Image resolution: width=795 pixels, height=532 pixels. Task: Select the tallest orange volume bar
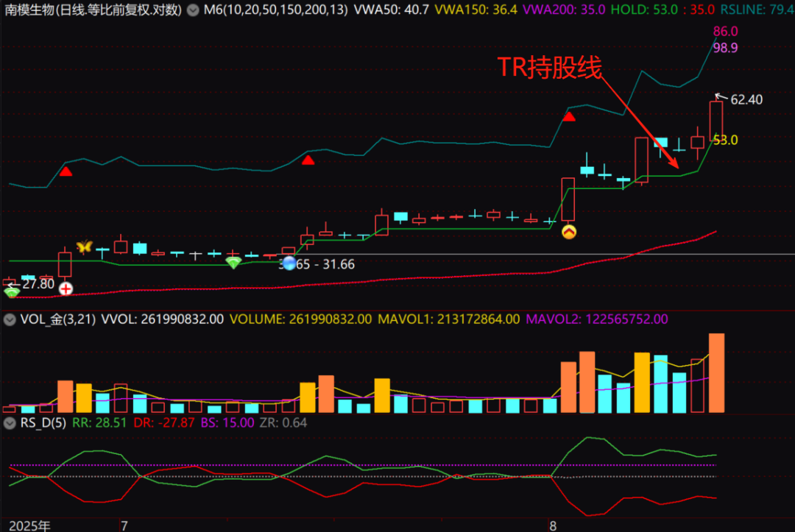(716, 373)
